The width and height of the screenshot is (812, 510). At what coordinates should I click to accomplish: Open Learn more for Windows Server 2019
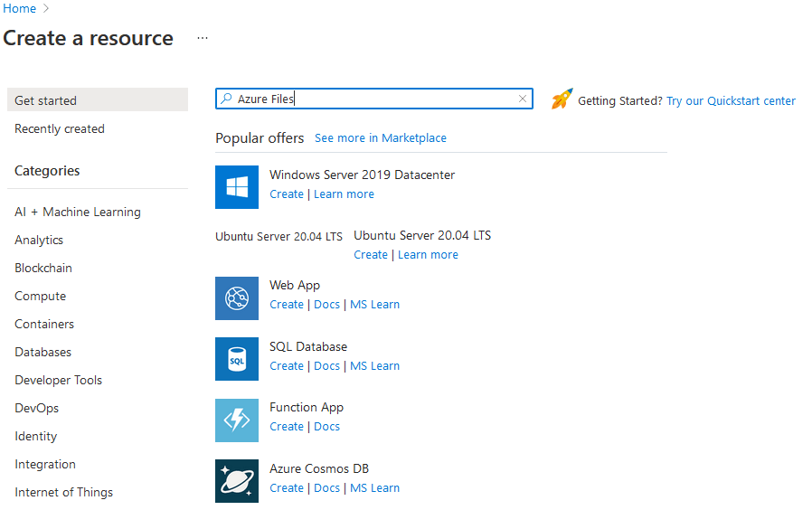pos(344,194)
